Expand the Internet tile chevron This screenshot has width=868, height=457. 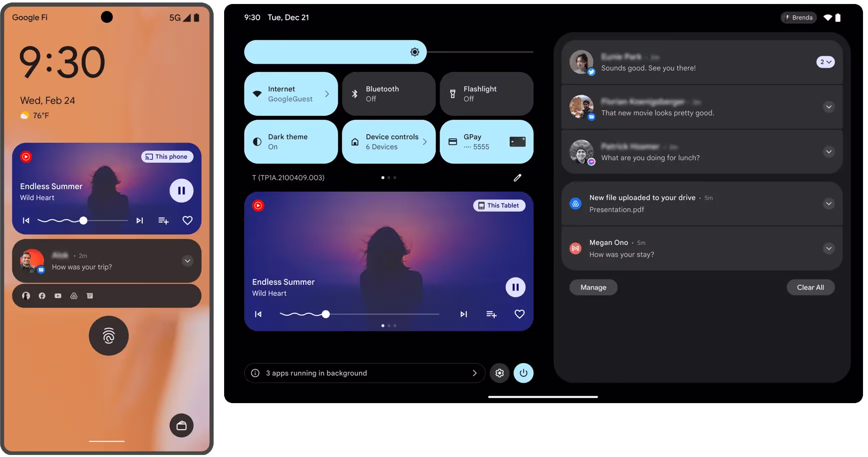(x=327, y=94)
